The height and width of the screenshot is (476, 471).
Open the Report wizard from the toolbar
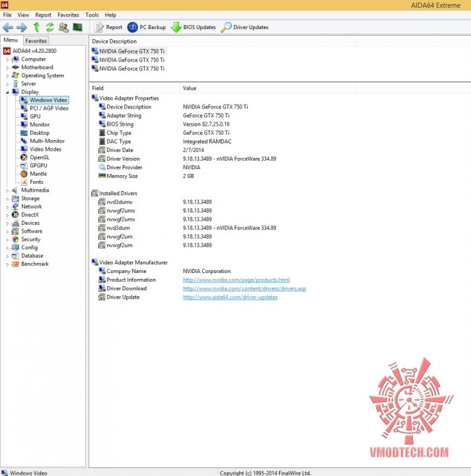108,27
